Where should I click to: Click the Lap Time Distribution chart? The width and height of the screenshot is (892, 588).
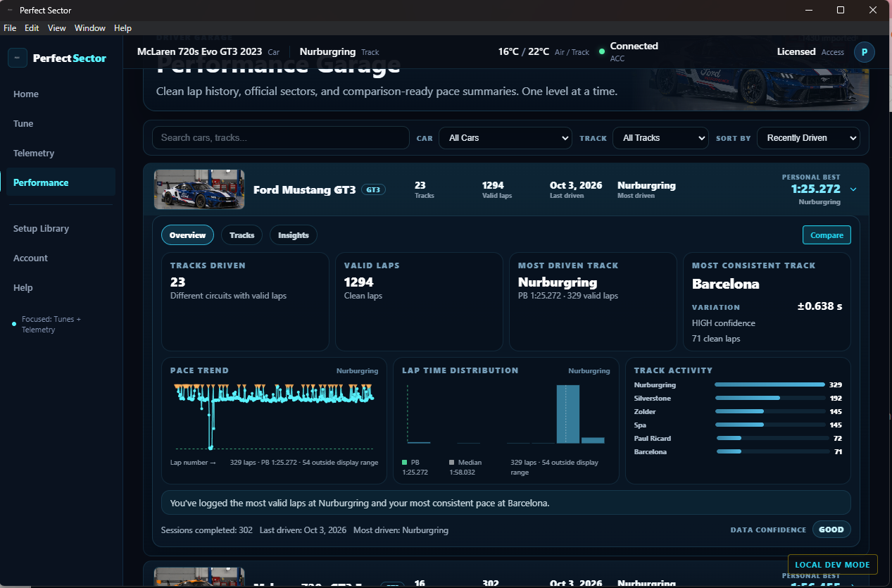click(x=506, y=414)
